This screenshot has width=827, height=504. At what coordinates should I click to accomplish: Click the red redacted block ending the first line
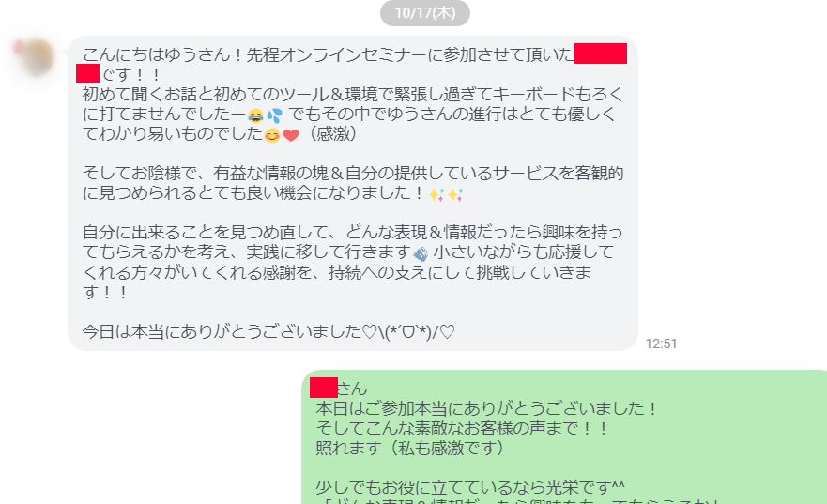click(600, 53)
